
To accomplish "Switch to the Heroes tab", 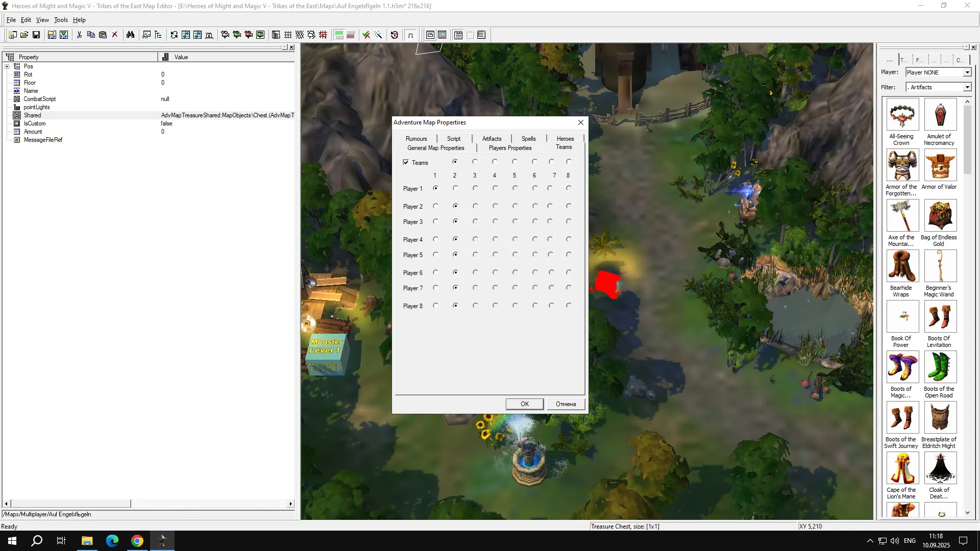I will (566, 139).
